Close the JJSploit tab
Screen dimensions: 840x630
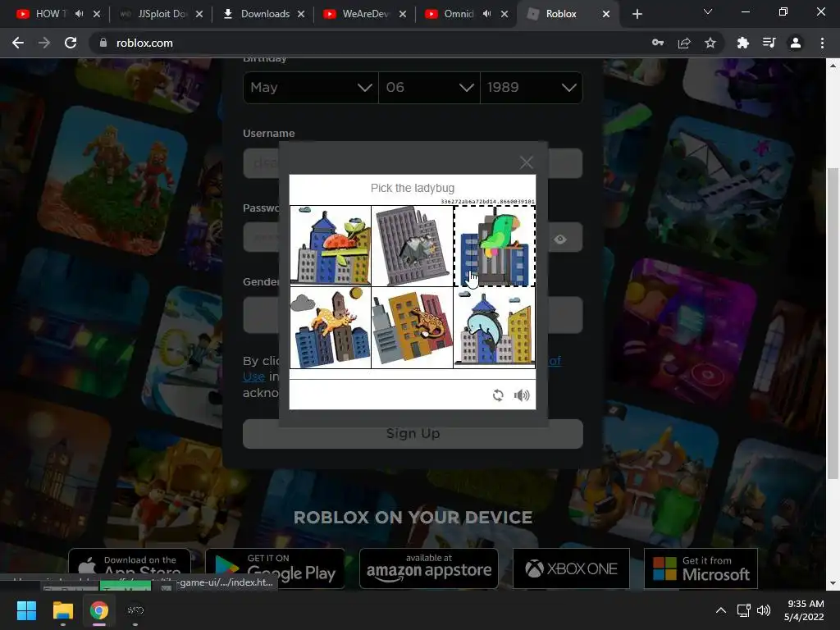(199, 14)
